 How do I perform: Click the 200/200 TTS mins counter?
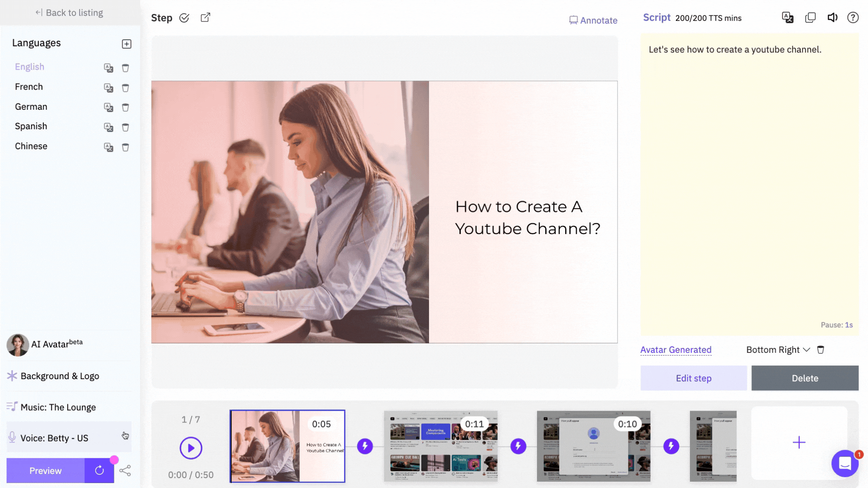click(x=708, y=18)
